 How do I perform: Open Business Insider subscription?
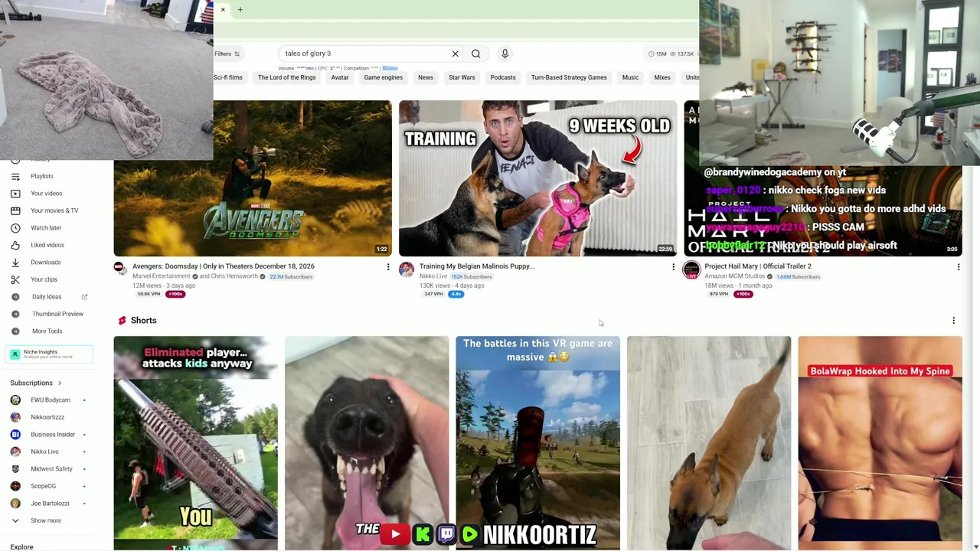point(53,434)
